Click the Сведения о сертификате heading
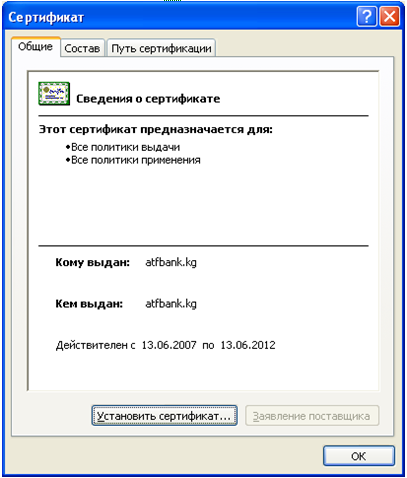The height and width of the screenshot is (478, 407). point(148,99)
